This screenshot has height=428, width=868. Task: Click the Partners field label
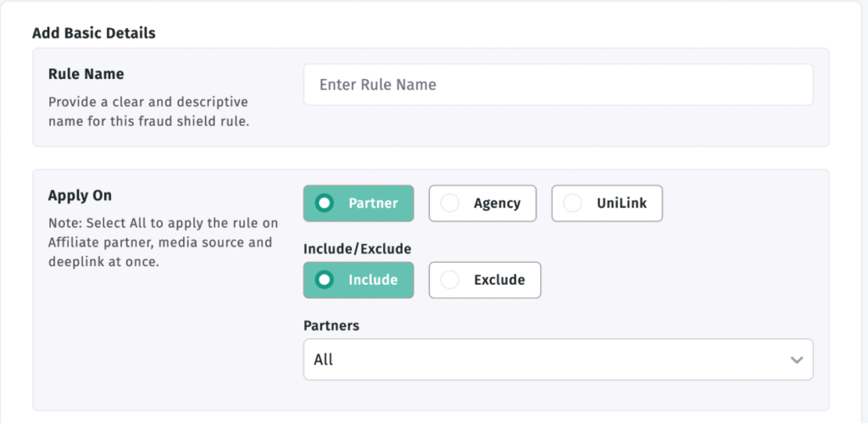click(x=331, y=325)
